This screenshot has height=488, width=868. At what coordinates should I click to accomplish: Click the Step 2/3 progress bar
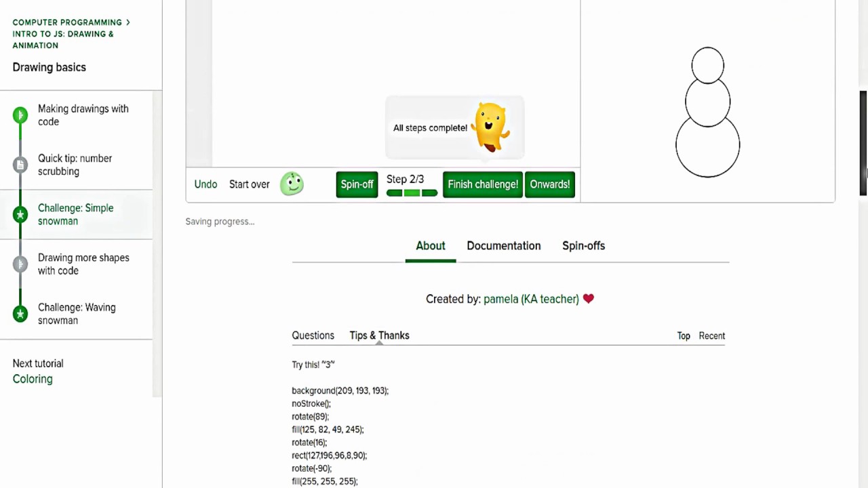pos(412,193)
